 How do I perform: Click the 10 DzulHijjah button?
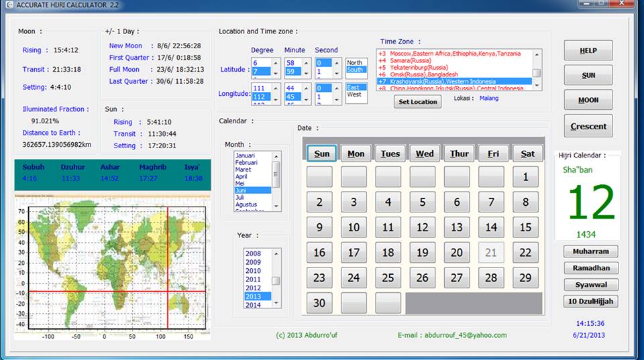pyautogui.click(x=590, y=302)
